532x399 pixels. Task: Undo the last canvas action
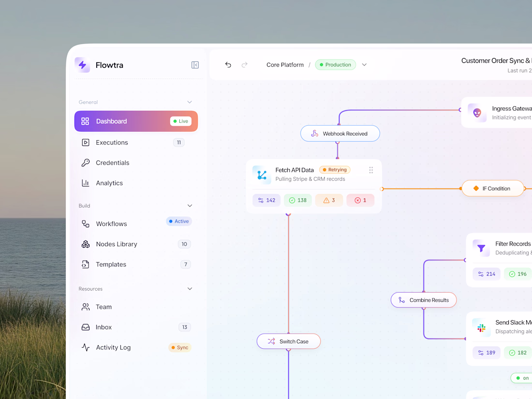[228, 65]
